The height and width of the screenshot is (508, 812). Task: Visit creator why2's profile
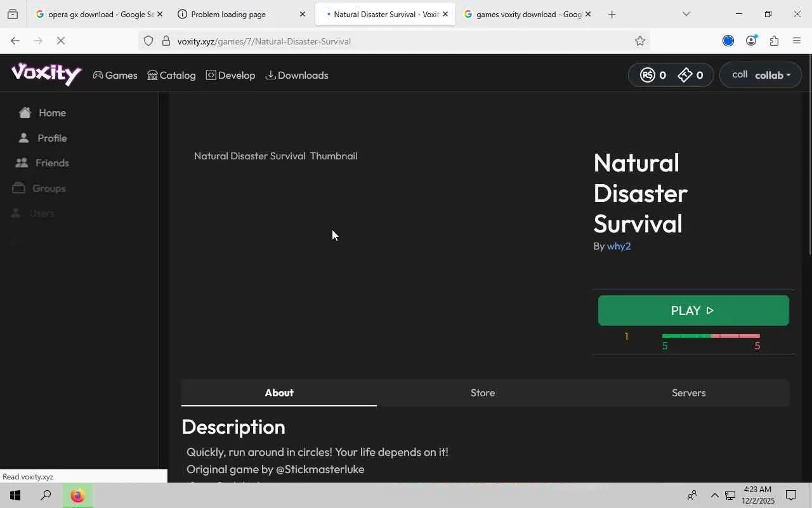[x=619, y=246]
